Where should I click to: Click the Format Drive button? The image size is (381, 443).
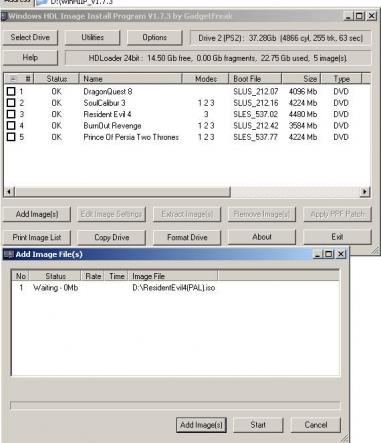[187, 237]
